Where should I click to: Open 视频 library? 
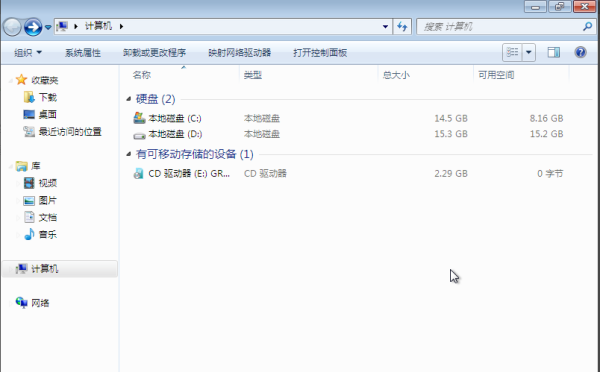point(47,183)
